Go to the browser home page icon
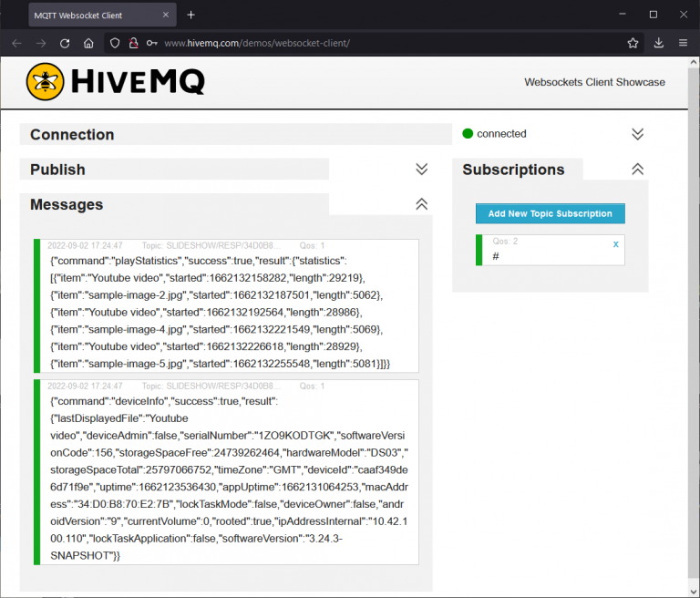The width and height of the screenshot is (700, 598). (88, 43)
